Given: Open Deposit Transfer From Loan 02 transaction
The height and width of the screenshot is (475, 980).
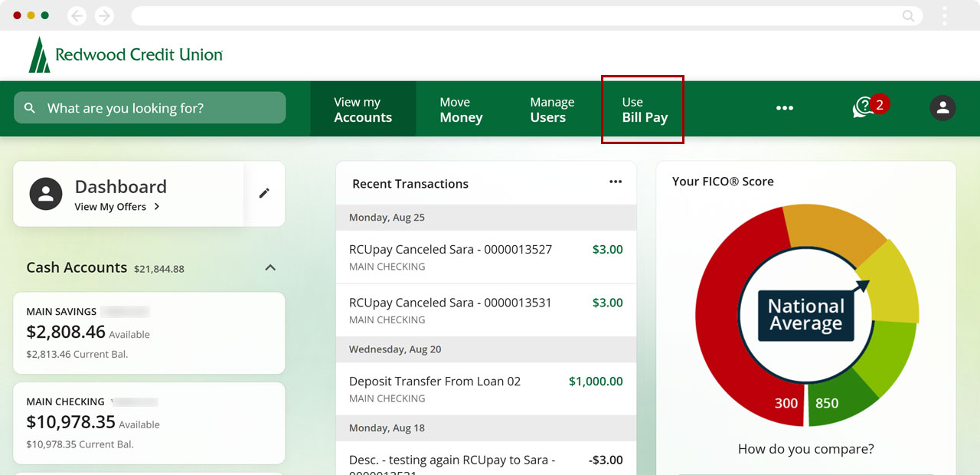Looking at the screenshot, I should click(485, 388).
